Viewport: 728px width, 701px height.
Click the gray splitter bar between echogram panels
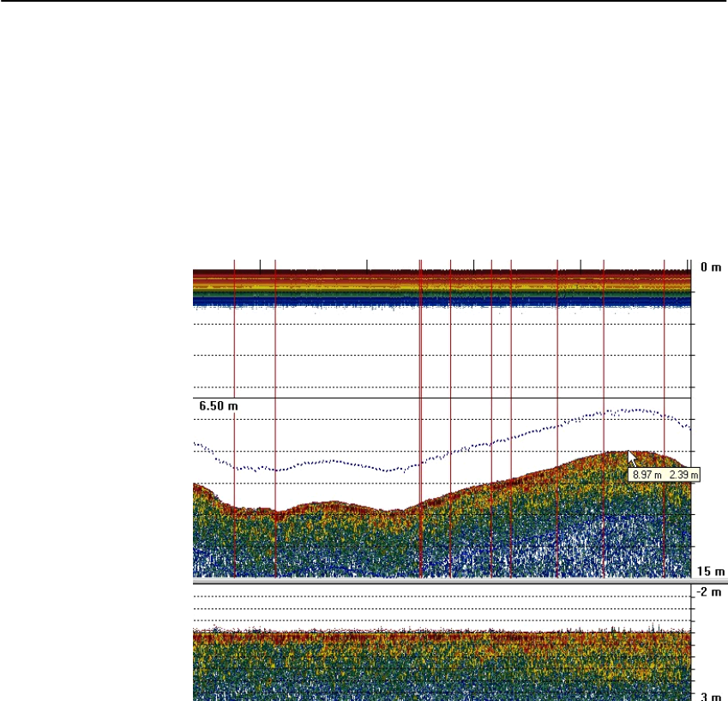coord(460,581)
